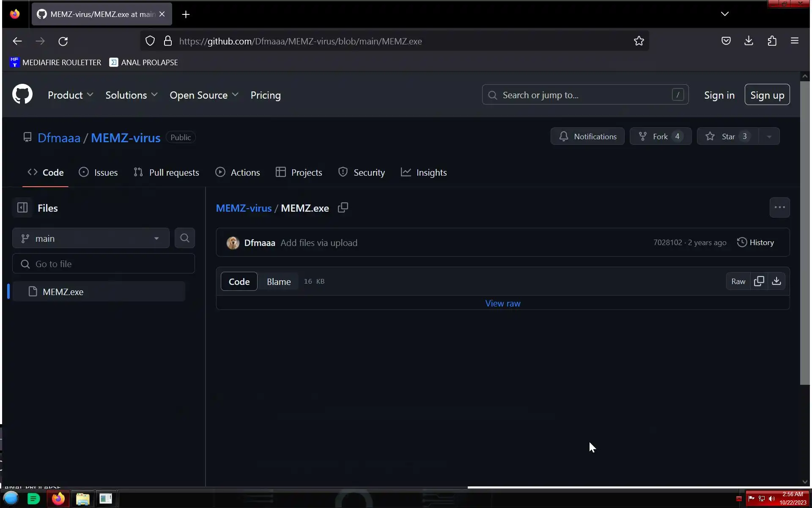Copy the file path with clipboard icon
The width and height of the screenshot is (812, 508).
[343, 208]
